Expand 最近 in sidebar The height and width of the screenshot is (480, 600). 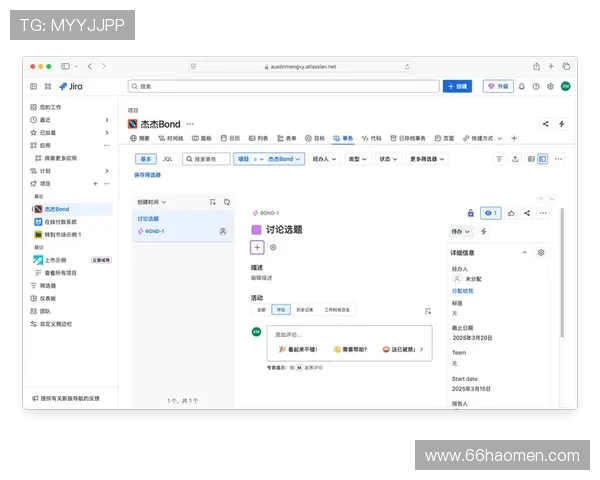tap(107, 120)
